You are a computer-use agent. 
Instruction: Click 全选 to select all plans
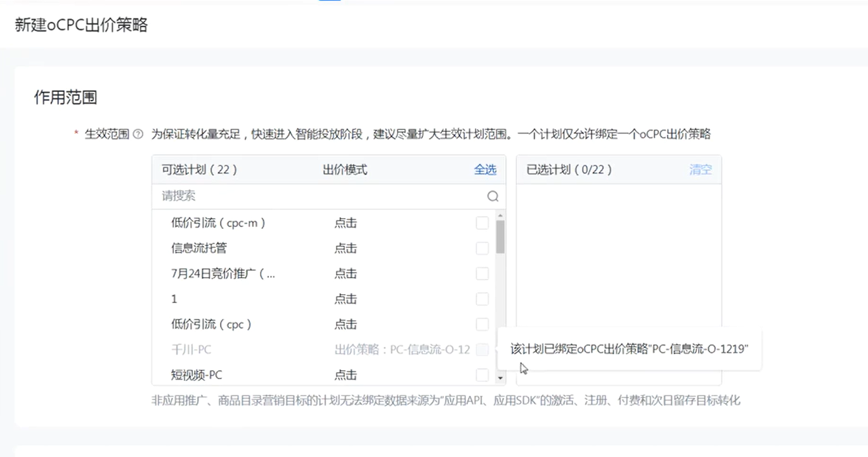tap(485, 170)
